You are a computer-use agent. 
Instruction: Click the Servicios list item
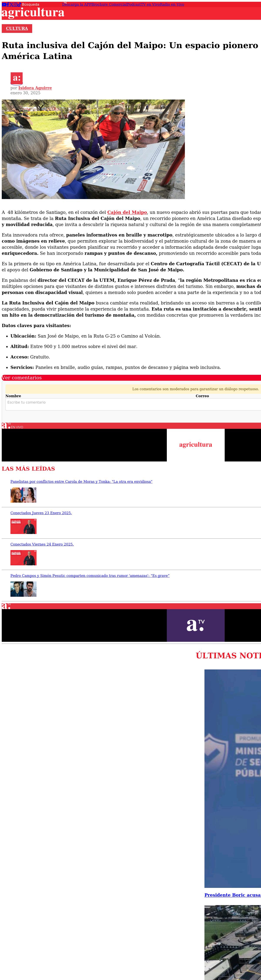[x=115, y=368]
